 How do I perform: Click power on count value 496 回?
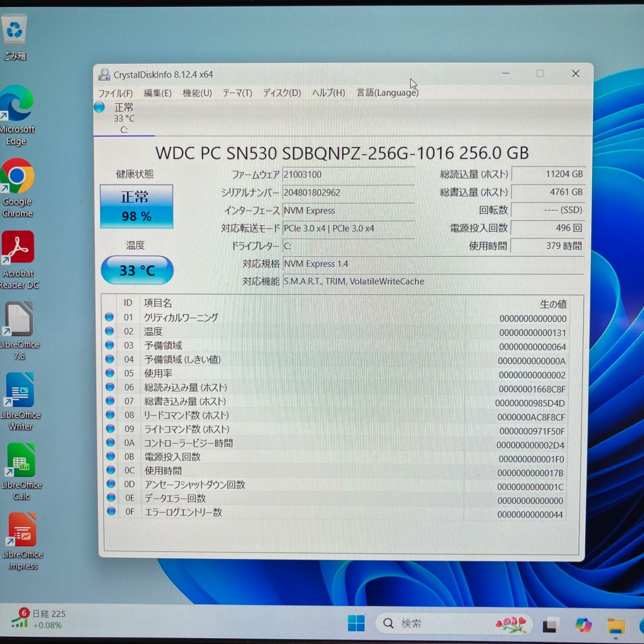coord(548,228)
